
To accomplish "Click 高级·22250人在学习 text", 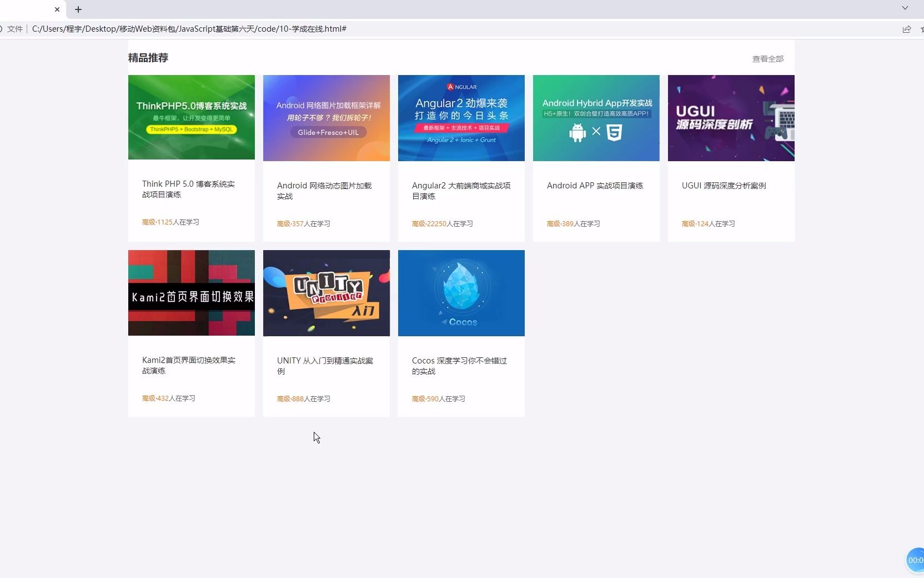I will click(443, 223).
